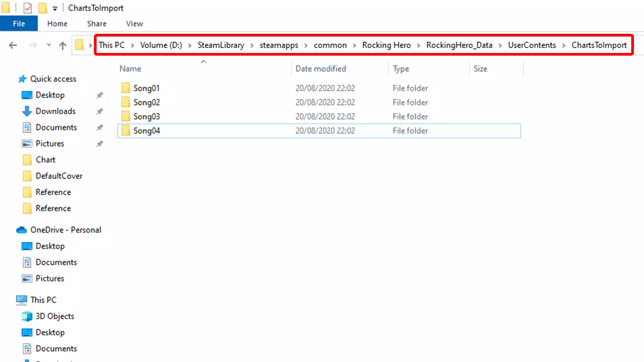The height and width of the screenshot is (362, 644).
Task: Navigate to steamapps in address bar
Action: point(279,45)
